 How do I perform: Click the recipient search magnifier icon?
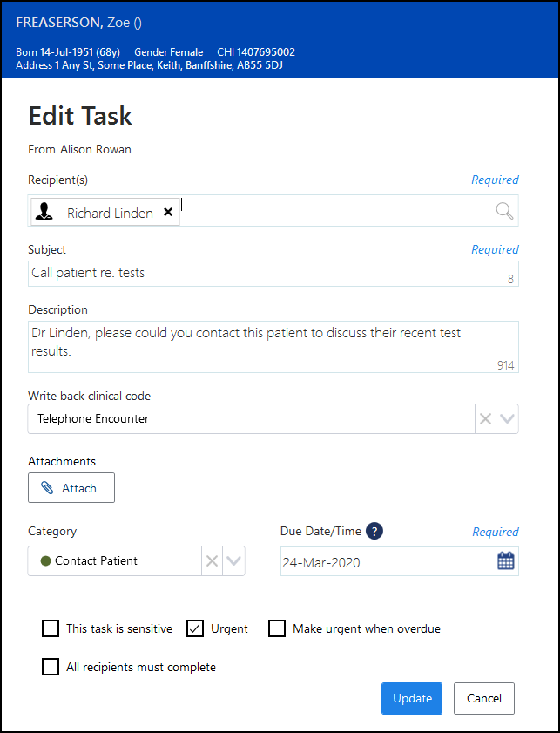(x=504, y=211)
